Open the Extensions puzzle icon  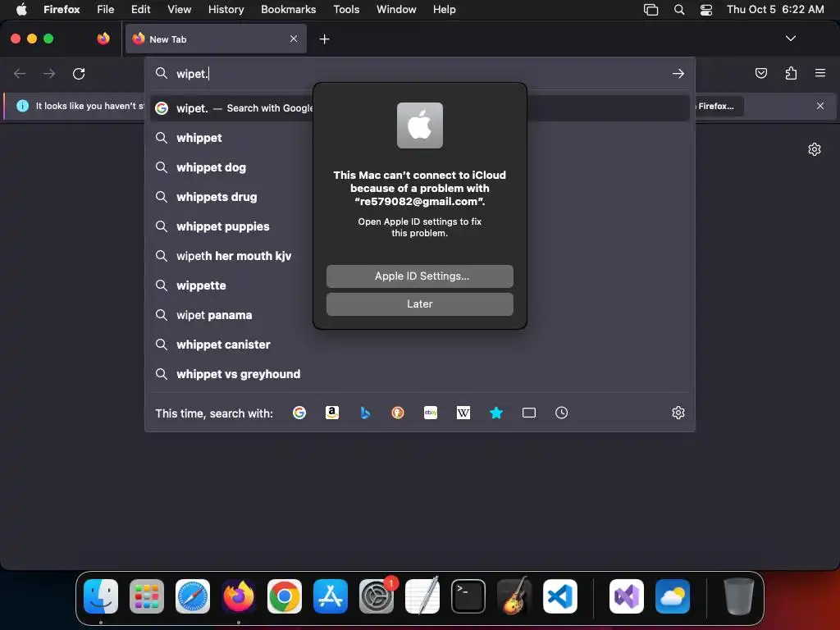(x=791, y=73)
